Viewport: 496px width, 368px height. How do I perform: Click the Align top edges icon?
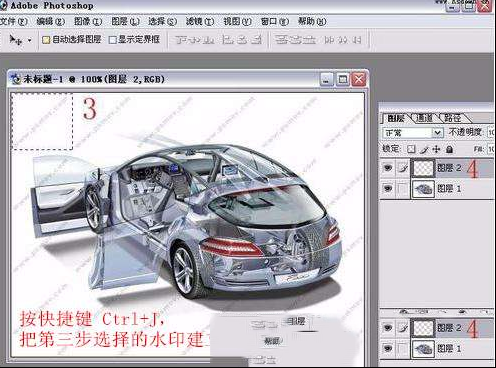point(182,40)
